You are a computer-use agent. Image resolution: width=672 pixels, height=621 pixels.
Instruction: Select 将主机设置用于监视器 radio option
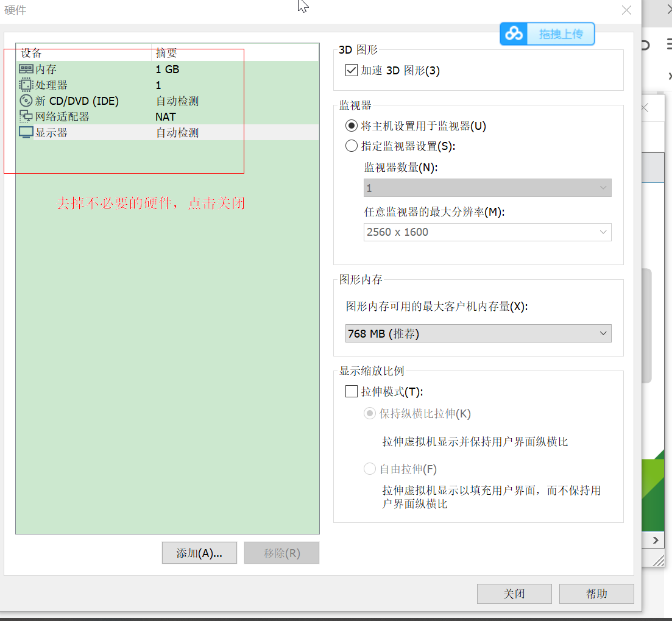click(x=352, y=126)
